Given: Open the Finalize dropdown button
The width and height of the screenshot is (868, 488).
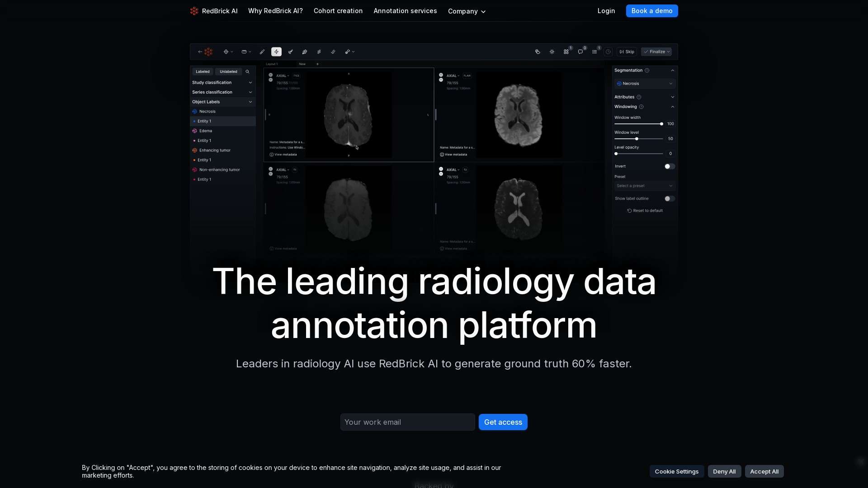Looking at the screenshot, I should (656, 52).
